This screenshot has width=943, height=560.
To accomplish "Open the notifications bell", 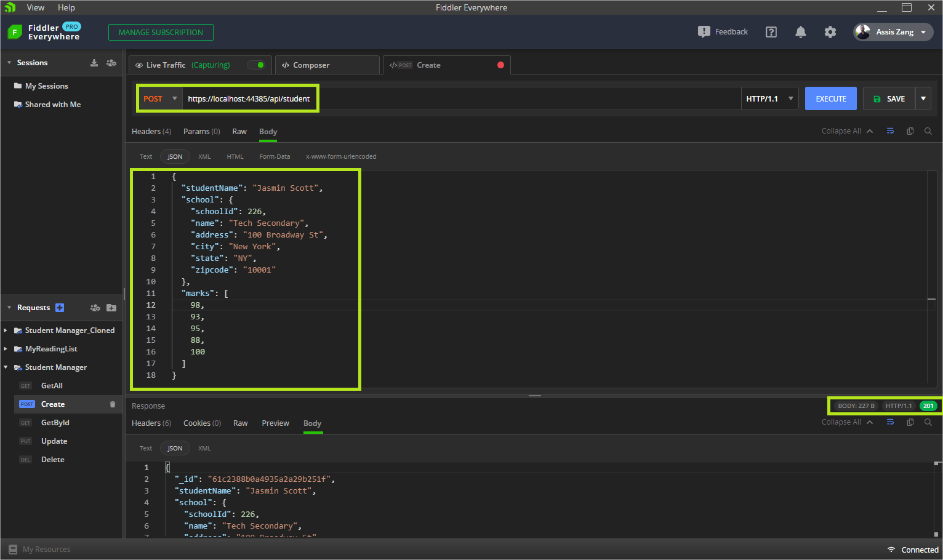I will pyautogui.click(x=801, y=32).
